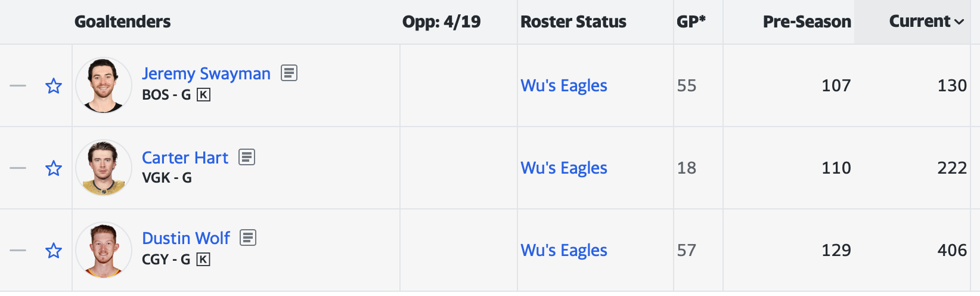Sort by the Current rank column

[926, 21]
